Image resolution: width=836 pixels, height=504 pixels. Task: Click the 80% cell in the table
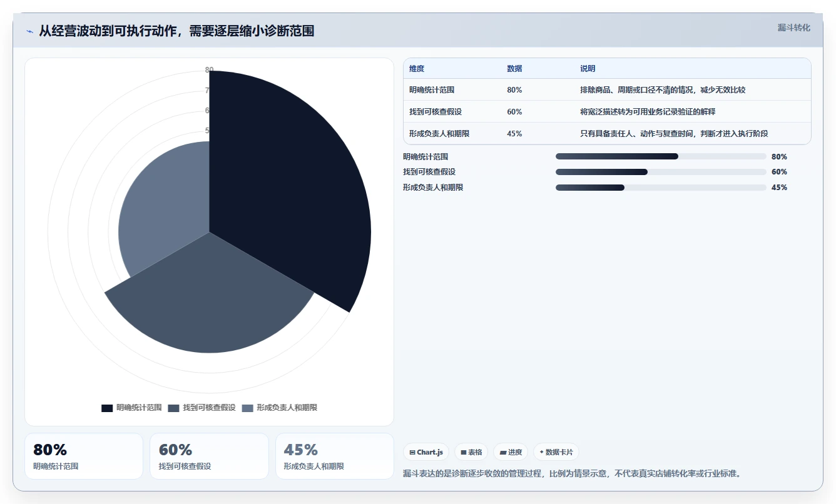pos(514,90)
